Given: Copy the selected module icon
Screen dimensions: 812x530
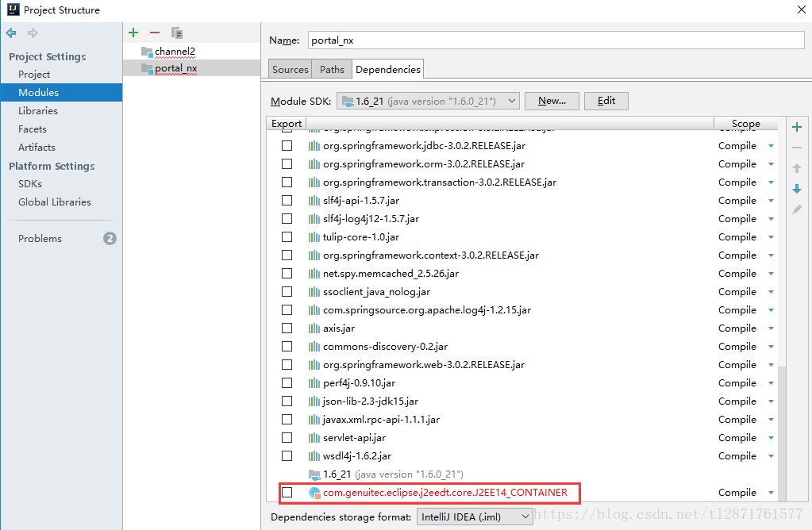Looking at the screenshot, I should pyautogui.click(x=176, y=33).
